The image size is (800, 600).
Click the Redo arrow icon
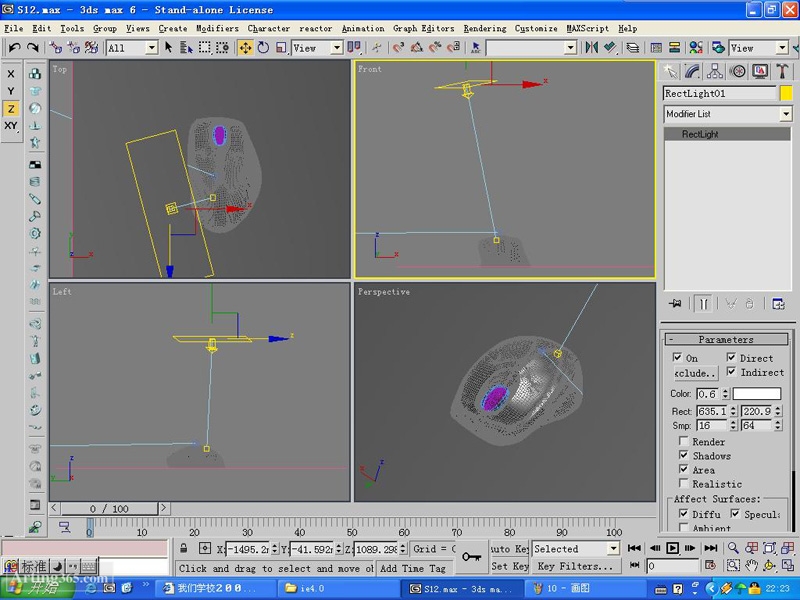(33, 47)
